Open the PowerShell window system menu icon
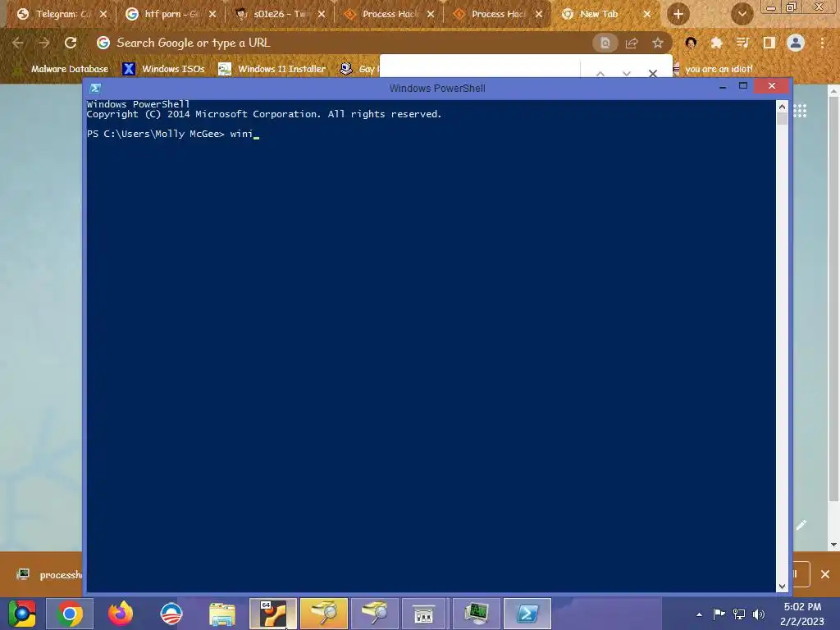The width and height of the screenshot is (840, 630). pyautogui.click(x=95, y=89)
